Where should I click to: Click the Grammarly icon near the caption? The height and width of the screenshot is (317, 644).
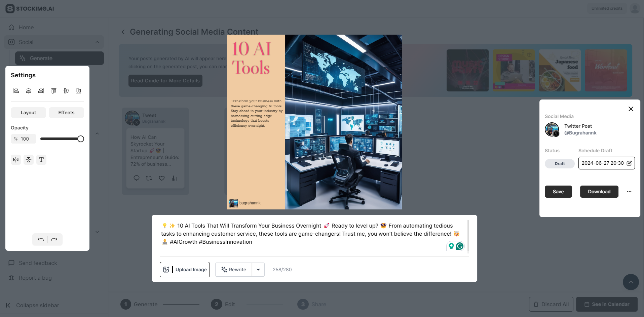[x=460, y=246]
